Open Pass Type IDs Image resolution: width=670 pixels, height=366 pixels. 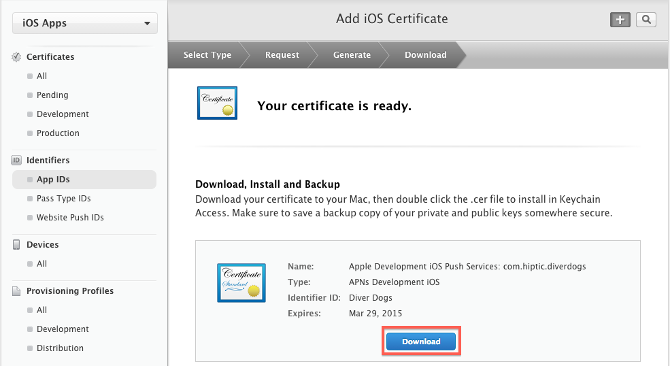click(63, 198)
